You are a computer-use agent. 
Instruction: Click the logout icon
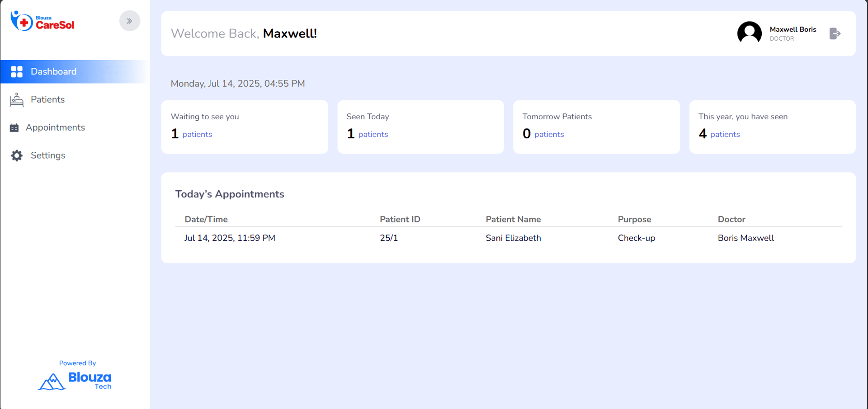[835, 33]
